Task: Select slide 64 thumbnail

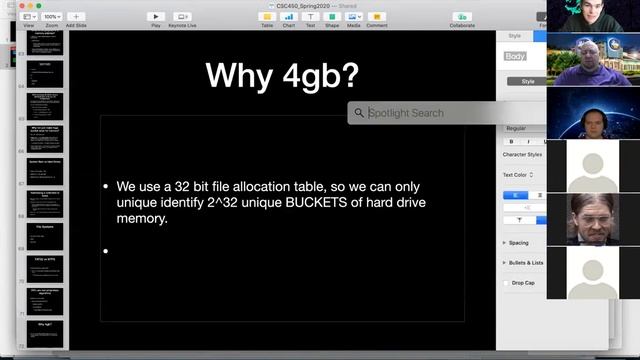Action: (x=45, y=74)
